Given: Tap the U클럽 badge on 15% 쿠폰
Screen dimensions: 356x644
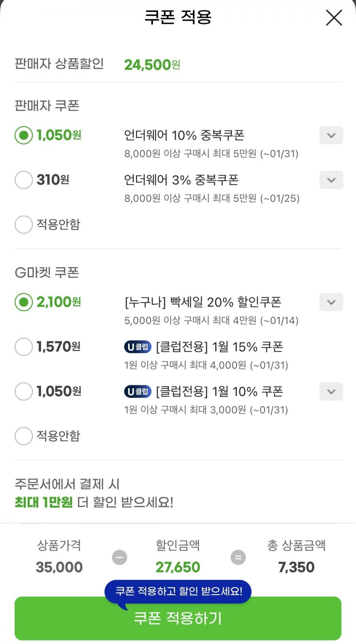Looking at the screenshot, I should (x=138, y=347).
